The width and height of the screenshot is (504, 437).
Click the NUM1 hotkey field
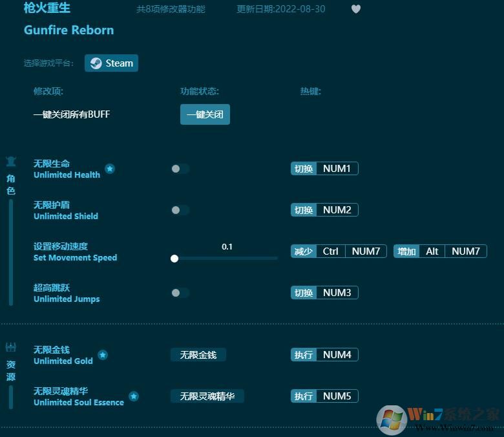(x=337, y=169)
